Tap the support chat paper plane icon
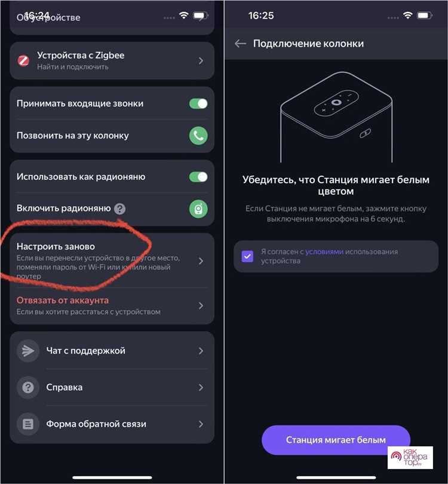Screen dimensions: 448x484 click(x=27, y=351)
